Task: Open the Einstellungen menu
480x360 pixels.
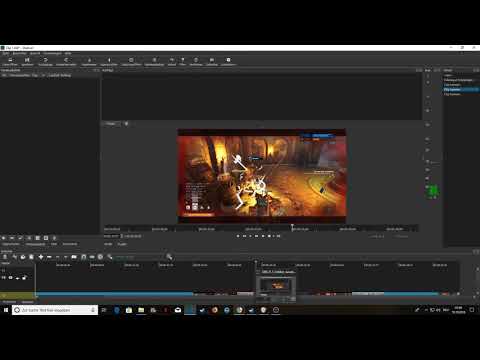Action: point(52,53)
